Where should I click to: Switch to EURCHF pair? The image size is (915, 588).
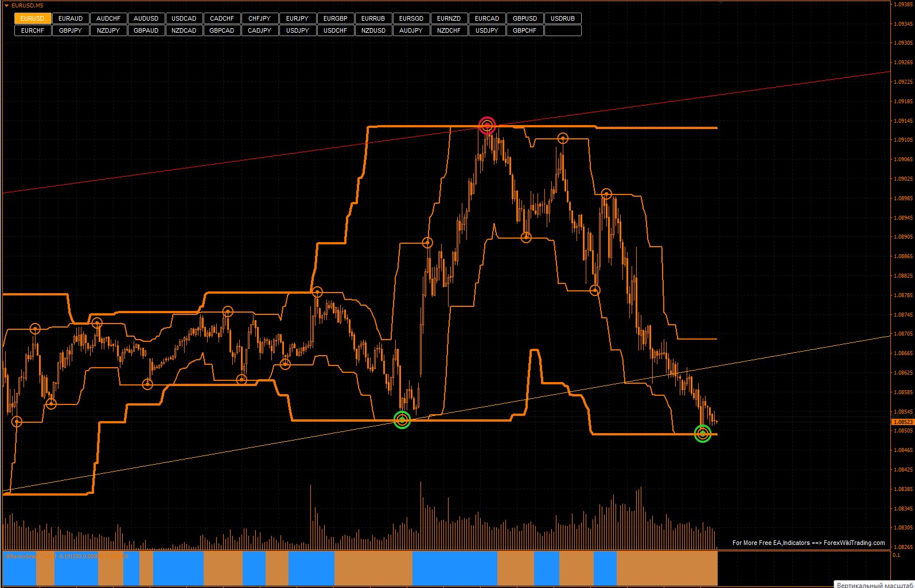(x=32, y=30)
